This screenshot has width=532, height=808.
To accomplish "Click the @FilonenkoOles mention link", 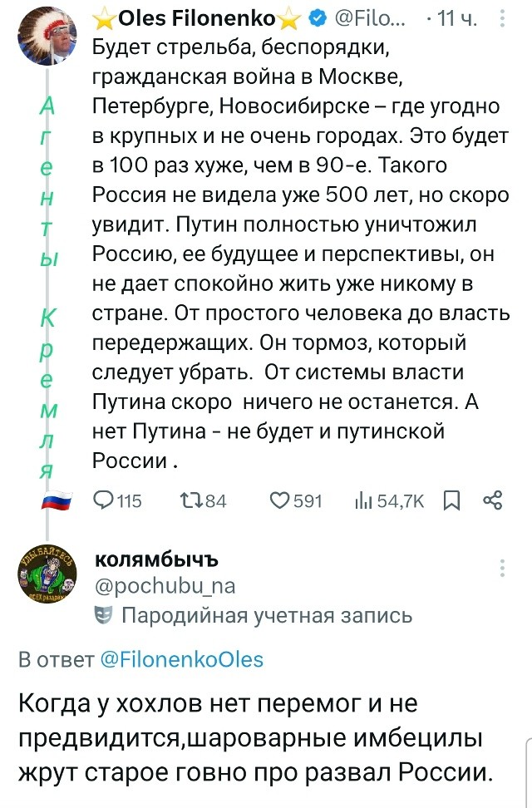I will [x=181, y=660].
